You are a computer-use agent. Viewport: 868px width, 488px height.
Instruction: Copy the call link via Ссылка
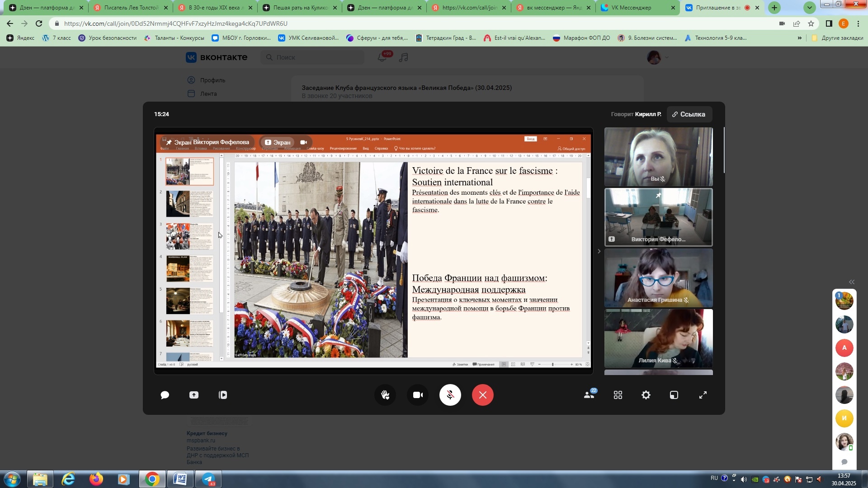(689, 114)
